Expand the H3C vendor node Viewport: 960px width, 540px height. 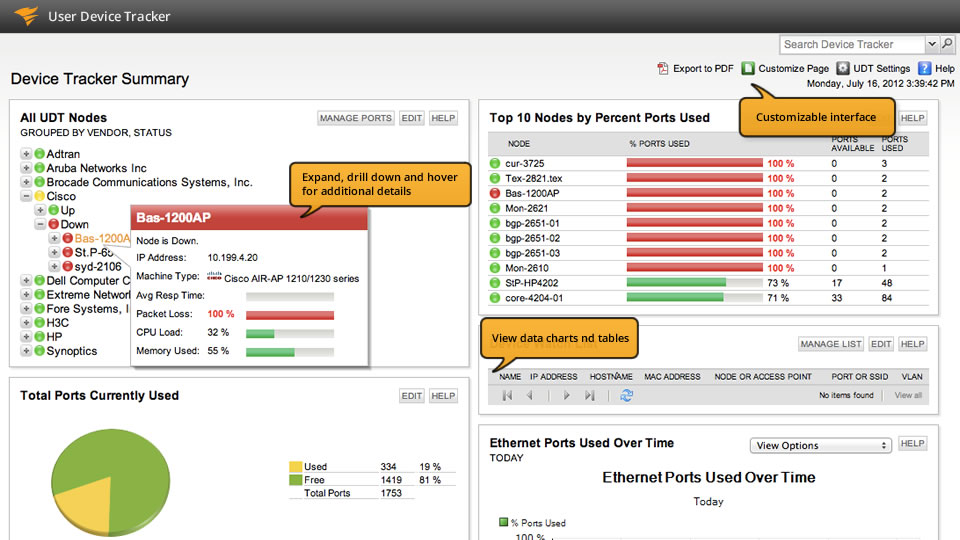(26, 323)
